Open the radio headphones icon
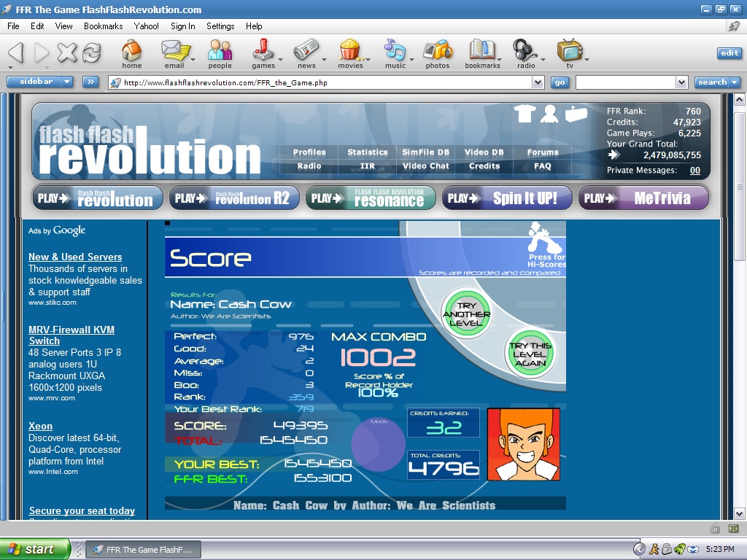 click(525, 50)
